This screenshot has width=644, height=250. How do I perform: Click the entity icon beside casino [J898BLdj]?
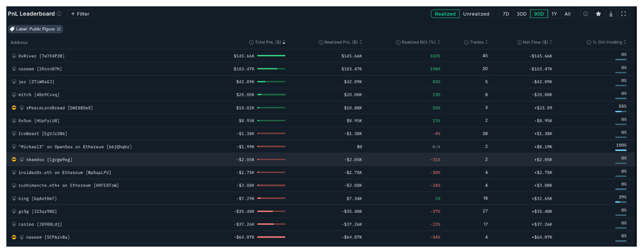pos(14,224)
